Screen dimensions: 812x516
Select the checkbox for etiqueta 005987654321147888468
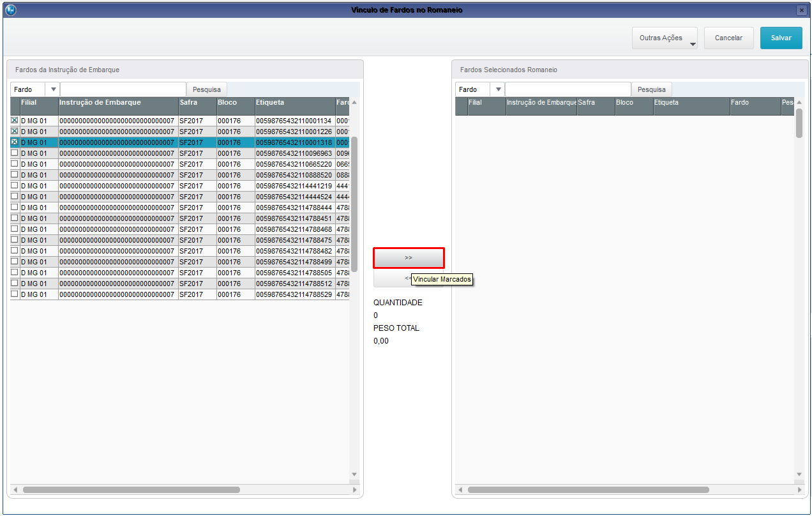click(x=15, y=229)
